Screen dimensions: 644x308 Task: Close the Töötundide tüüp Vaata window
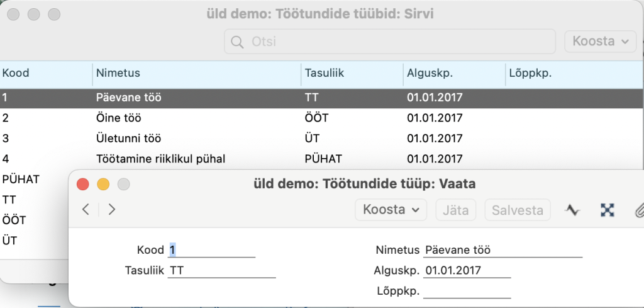(82, 184)
